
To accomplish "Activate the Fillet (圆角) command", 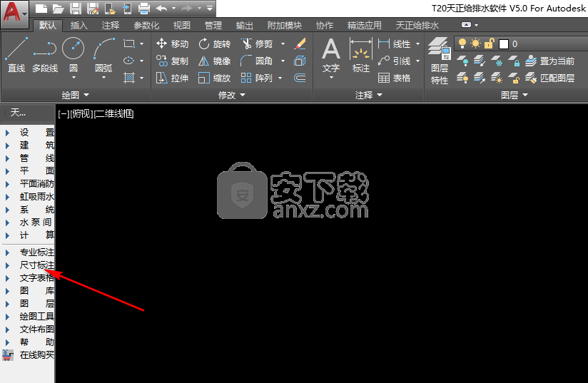I will tap(256, 61).
